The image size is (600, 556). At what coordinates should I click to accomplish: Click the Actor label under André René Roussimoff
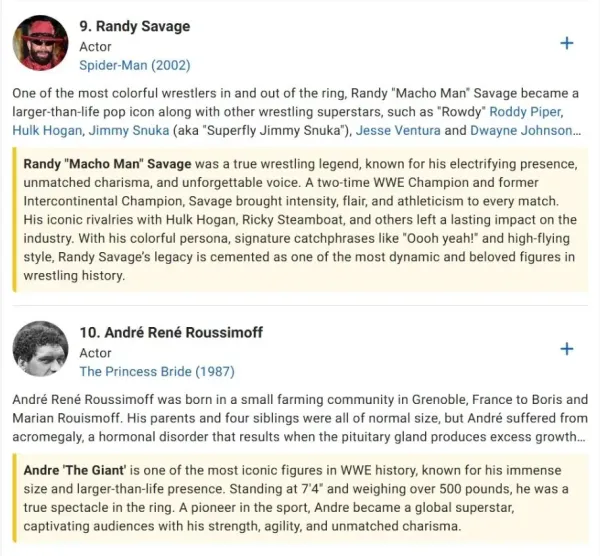95,353
